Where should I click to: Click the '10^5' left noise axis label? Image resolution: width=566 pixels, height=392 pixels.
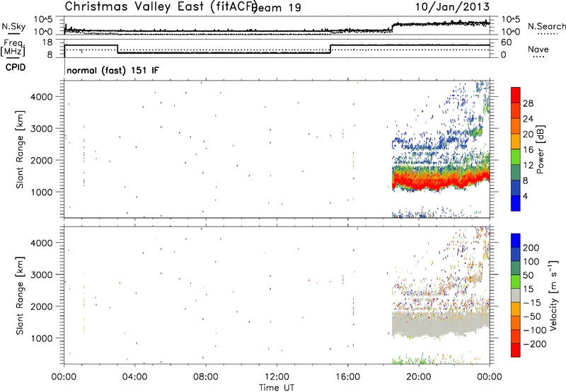coord(43,19)
